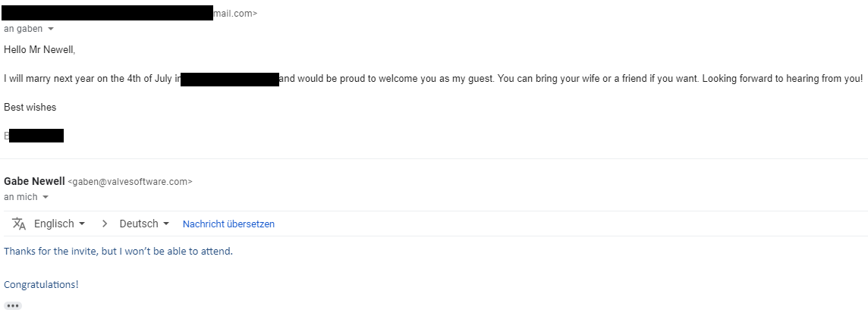Click the sender name Gabe Newell

coord(34,182)
